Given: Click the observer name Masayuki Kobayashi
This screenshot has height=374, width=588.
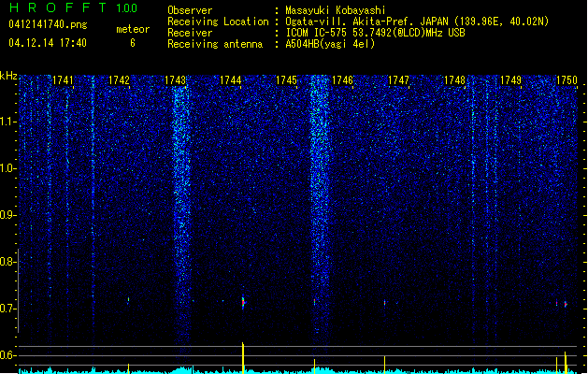Looking at the screenshot, I should tap(336, 10).
